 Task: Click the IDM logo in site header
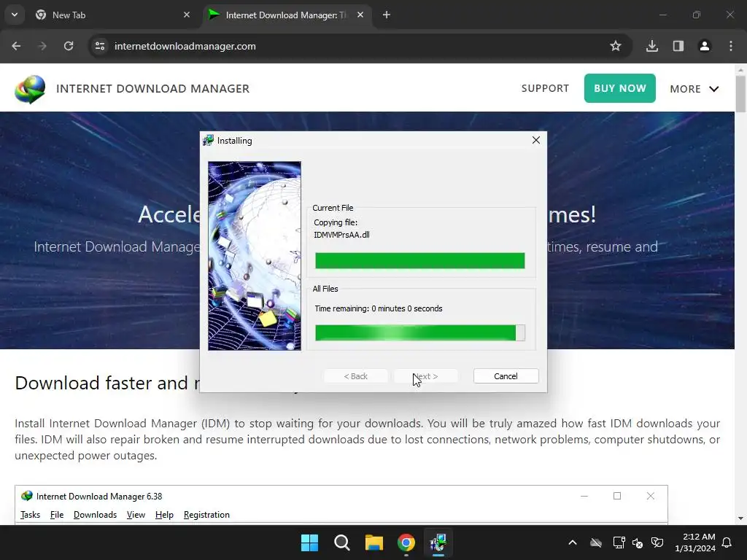click(30, 89)
